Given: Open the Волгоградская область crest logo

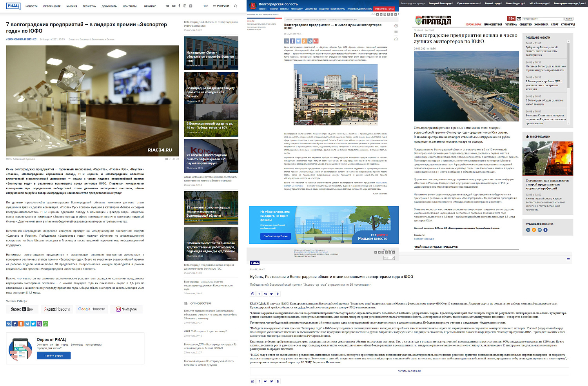Looking at the screenshot, I should 253,5.
